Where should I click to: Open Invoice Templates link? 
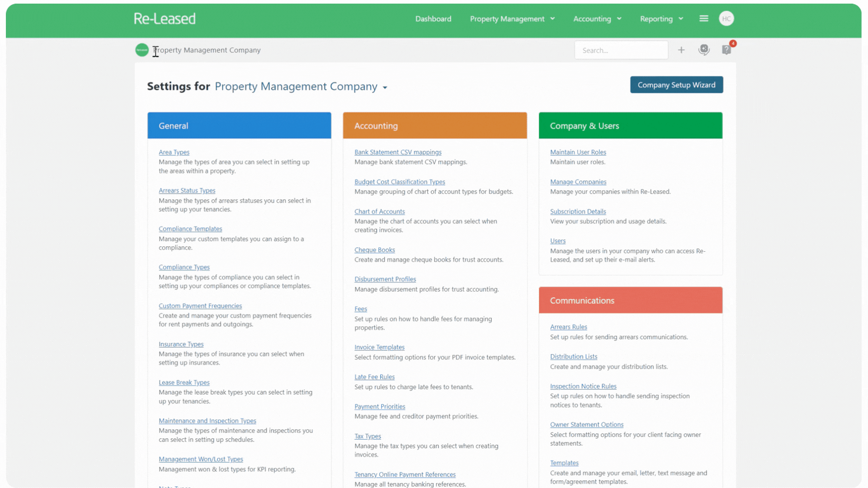coord(379,347)
